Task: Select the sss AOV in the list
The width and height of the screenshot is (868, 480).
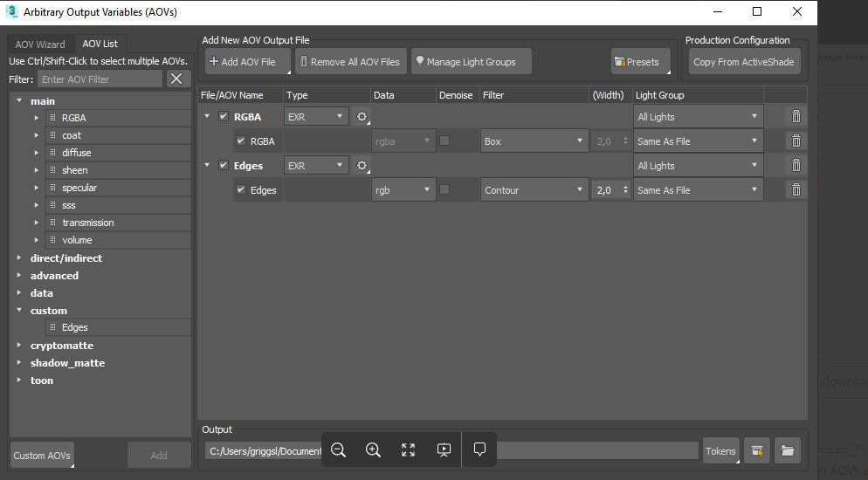Action: [x=118, y=205]
